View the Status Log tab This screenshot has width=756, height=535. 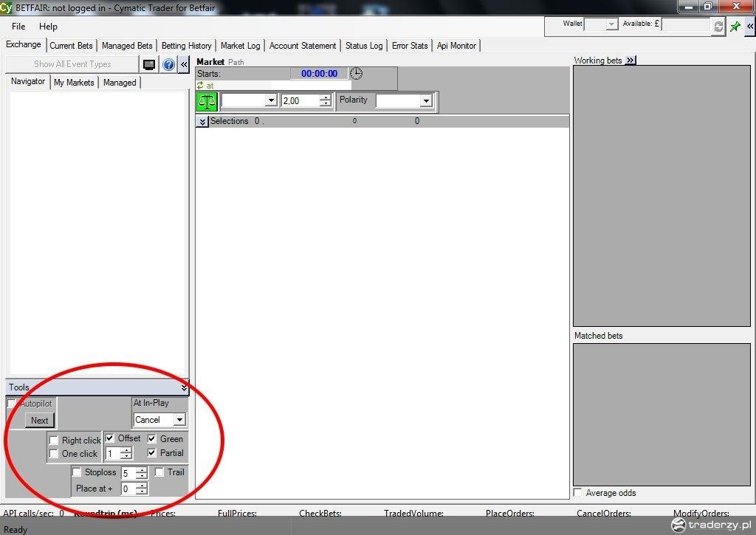(x=364, y=46)
